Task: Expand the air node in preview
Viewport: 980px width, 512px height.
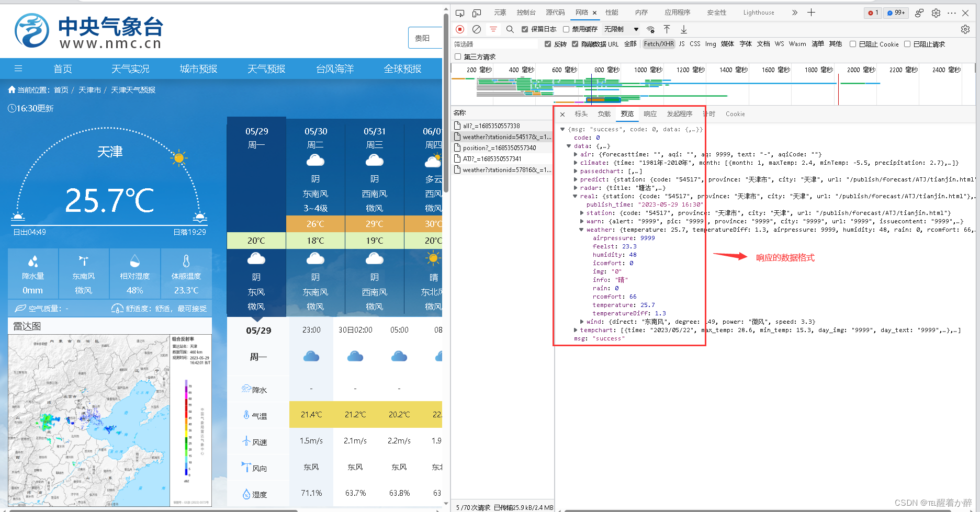Action: [576, 154]
